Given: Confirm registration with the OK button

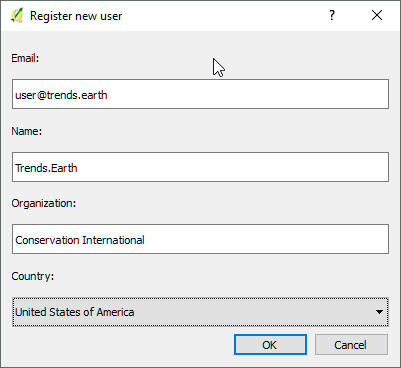Looking at the screenshot, I should tap(270, 345).
